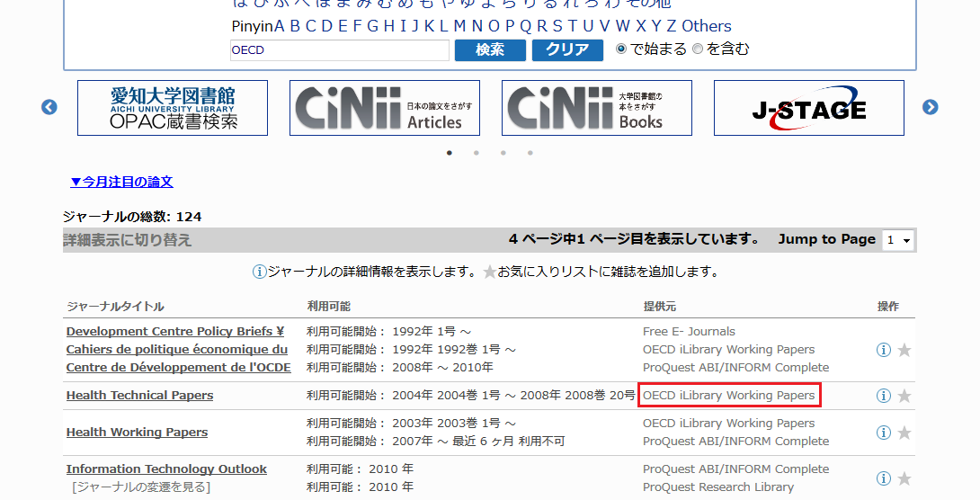Screen dimensions: 980x500
Task: Select the third carousel page dot
Action: (x=503, y=153)
